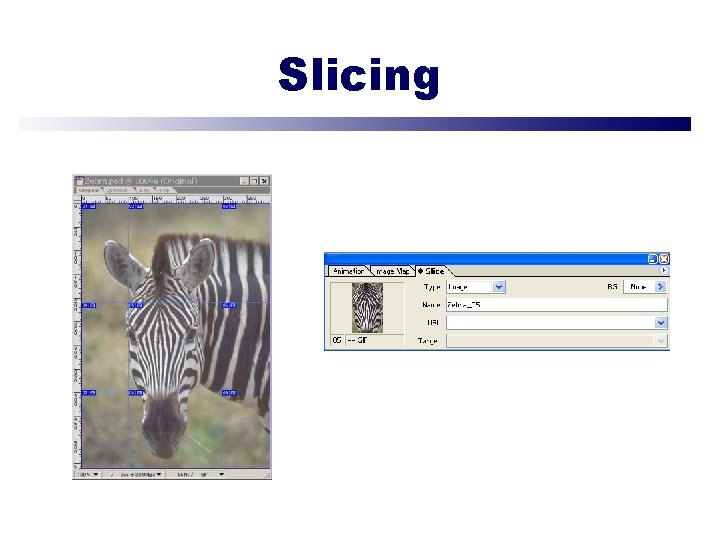Click the Zebra.psd document icon in title bar
The image size is (720, 540).
click(x=79, y=181)
